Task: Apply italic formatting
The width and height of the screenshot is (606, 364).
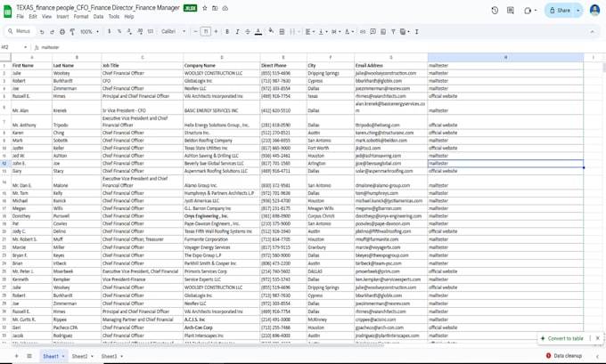Action: pos(237,32)
